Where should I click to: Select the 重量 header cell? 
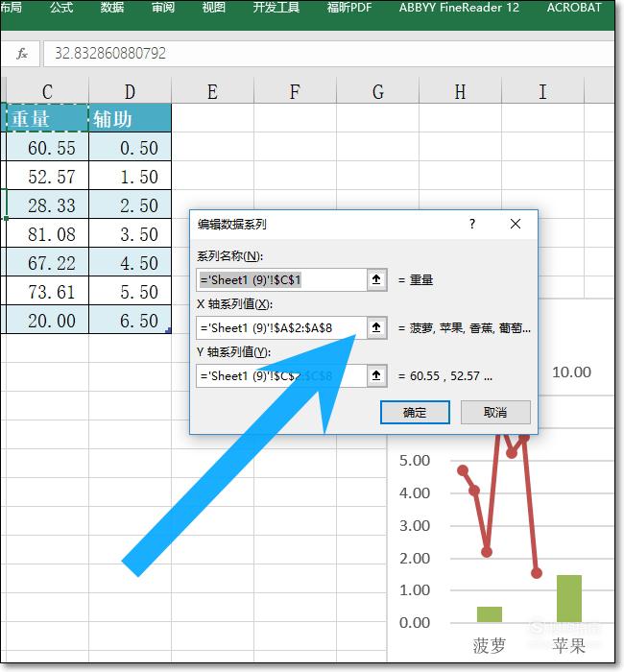(47, 118)
